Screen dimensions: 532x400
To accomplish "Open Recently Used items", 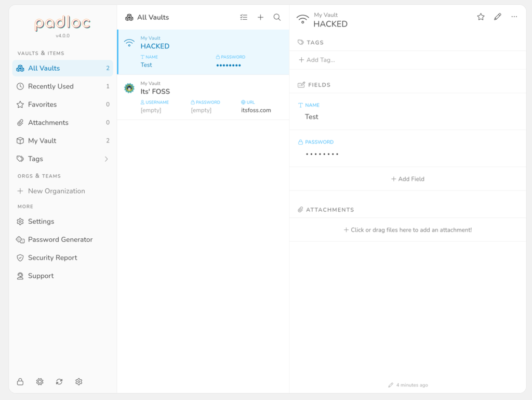I will click(x=63, y=86).
